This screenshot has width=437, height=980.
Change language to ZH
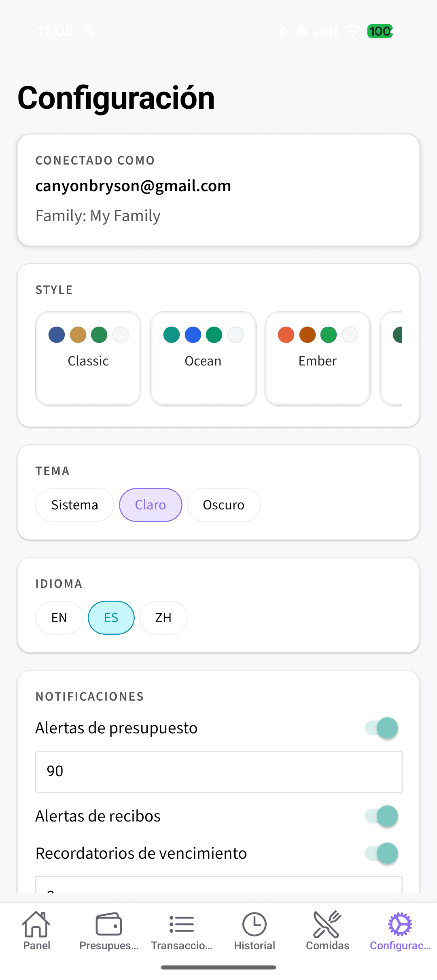[x=163, y=617]
